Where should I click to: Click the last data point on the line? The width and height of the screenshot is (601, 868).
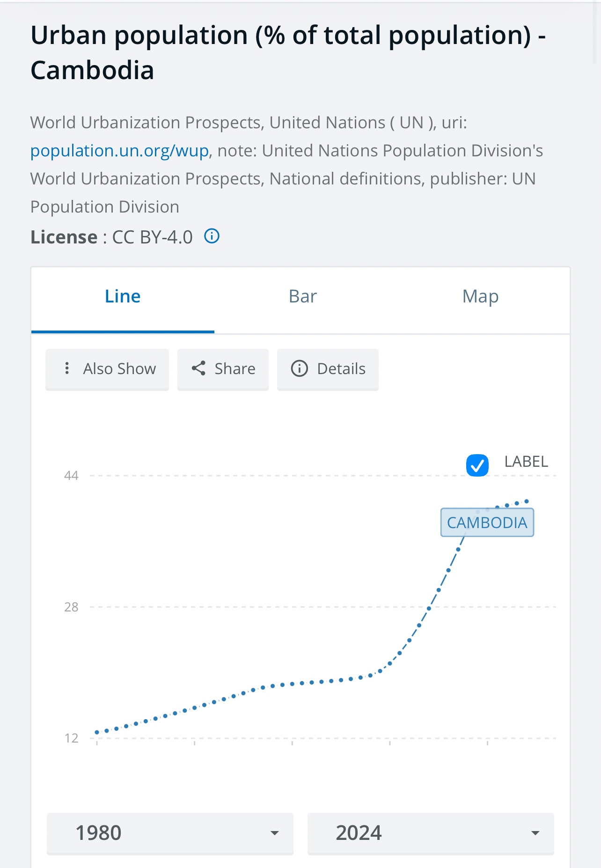(527, 501)
